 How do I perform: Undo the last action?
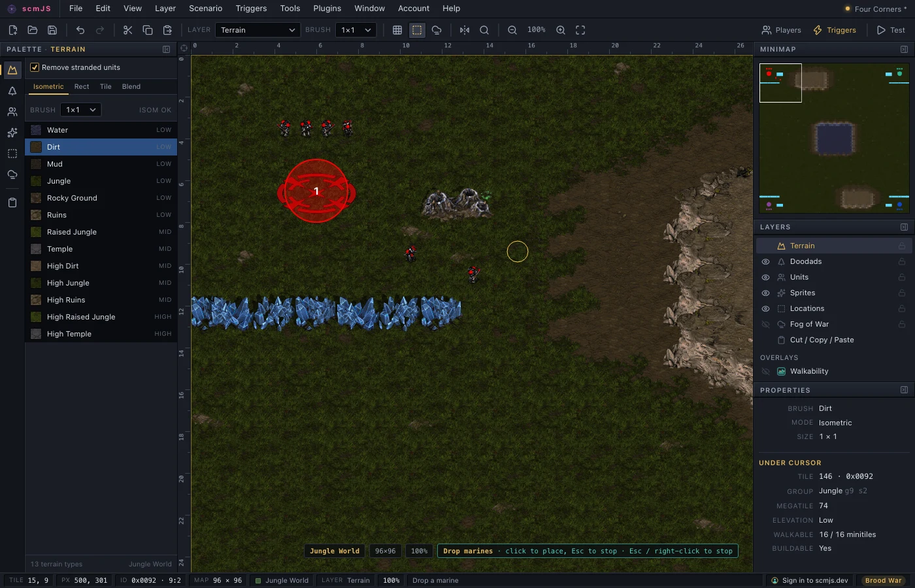[80, 30]
